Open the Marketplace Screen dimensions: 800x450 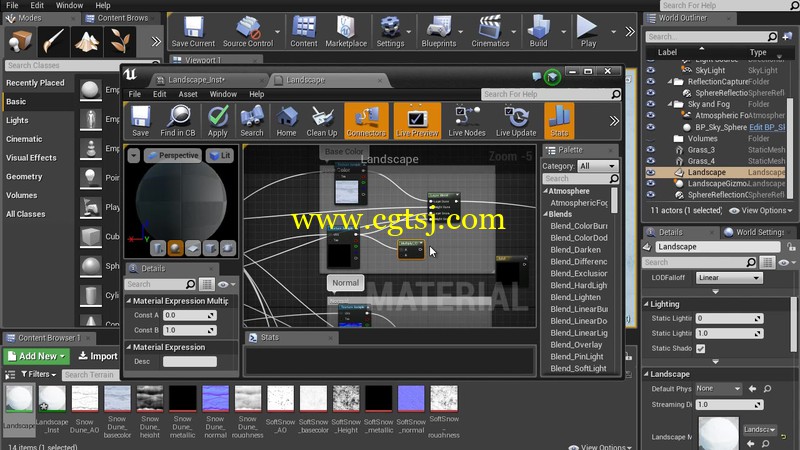[346, 31]
